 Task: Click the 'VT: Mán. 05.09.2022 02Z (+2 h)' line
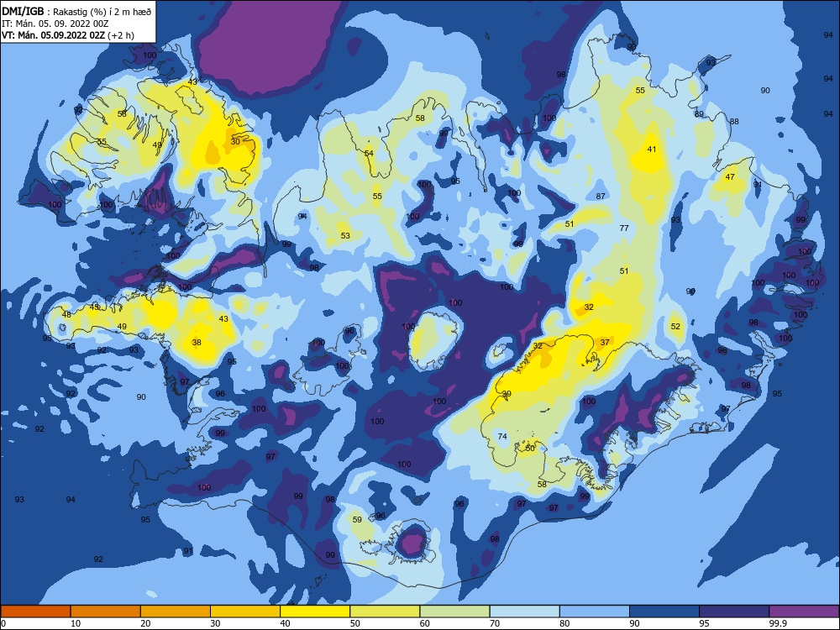[x=68, y=35]
